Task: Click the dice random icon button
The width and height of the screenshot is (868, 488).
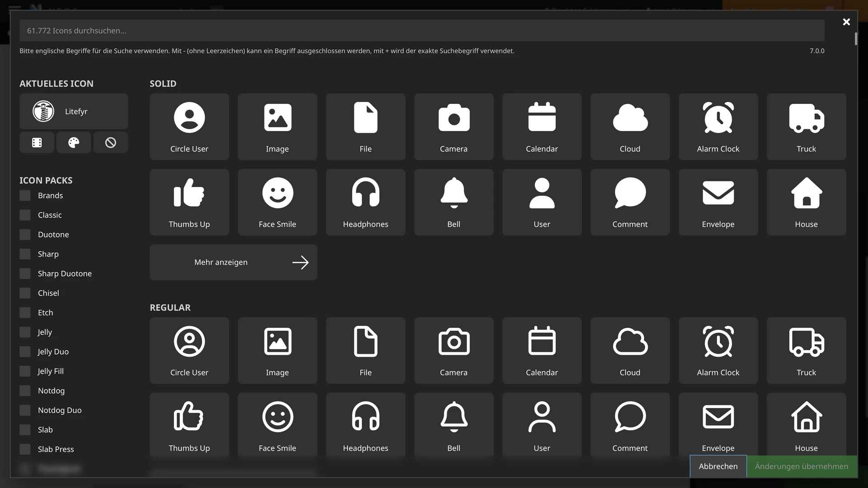Action: click(x=37, y=143)
